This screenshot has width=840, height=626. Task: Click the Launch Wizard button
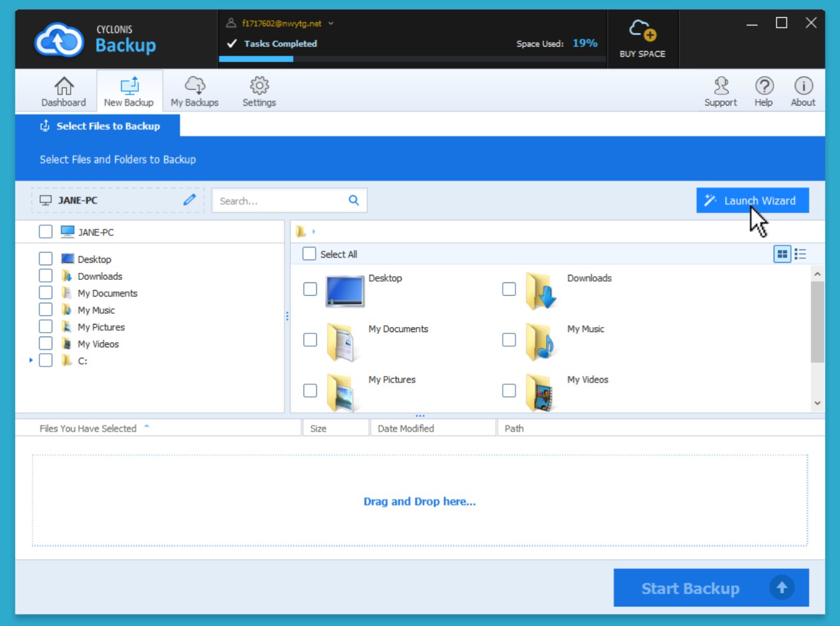click(x=752, y=201)
